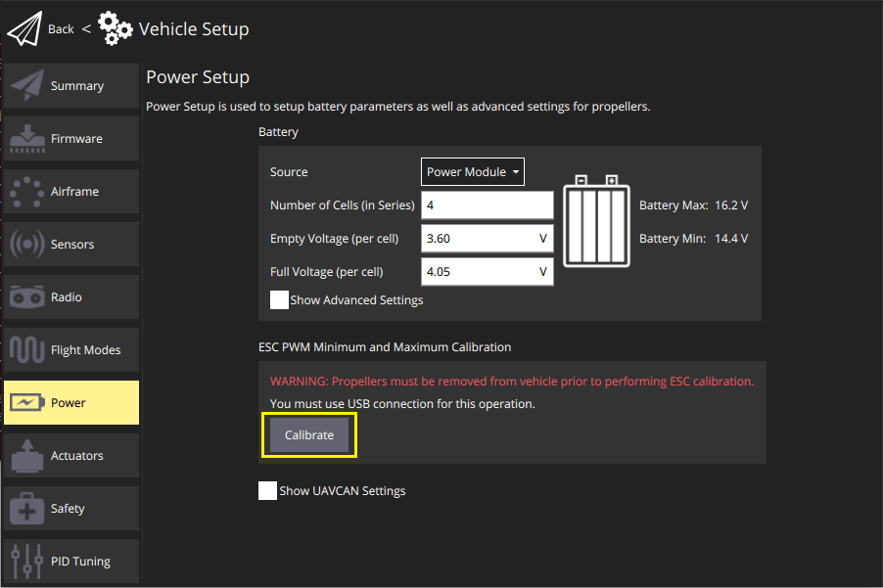Open the Empty Voltage unit selector
The width and height of the screenshot is (883, 588).
tap(542, 238)
